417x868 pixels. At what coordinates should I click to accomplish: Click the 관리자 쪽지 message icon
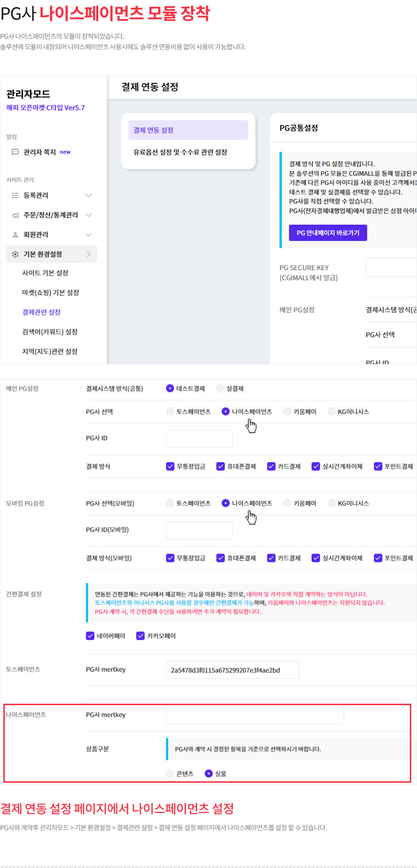tap(15, 152)
